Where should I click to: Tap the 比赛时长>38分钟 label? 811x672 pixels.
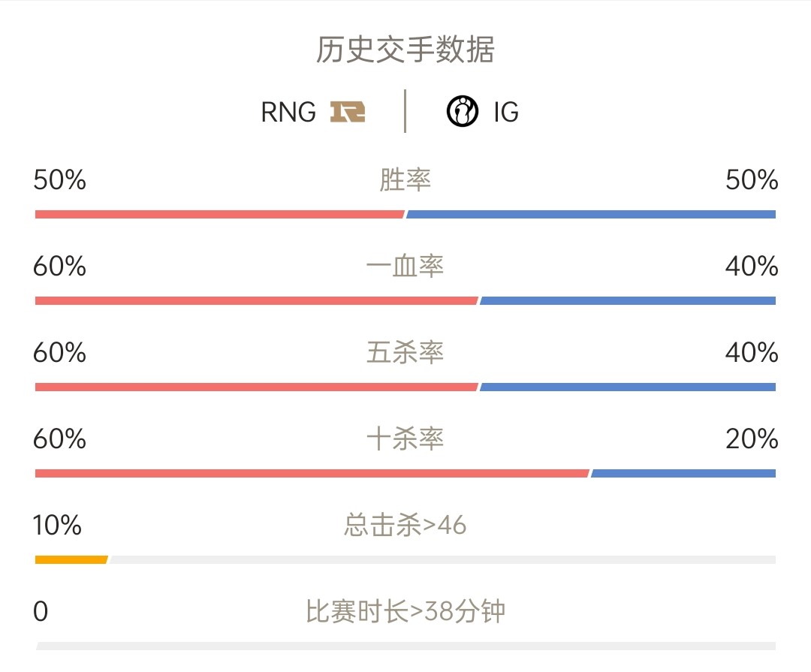click(x=405, y=611)
